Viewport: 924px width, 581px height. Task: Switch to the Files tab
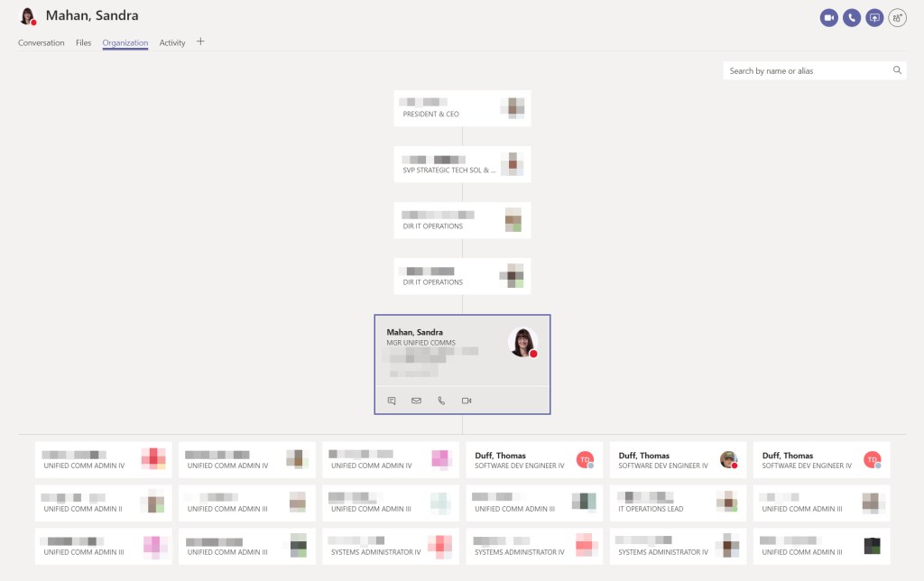[82, 42]
